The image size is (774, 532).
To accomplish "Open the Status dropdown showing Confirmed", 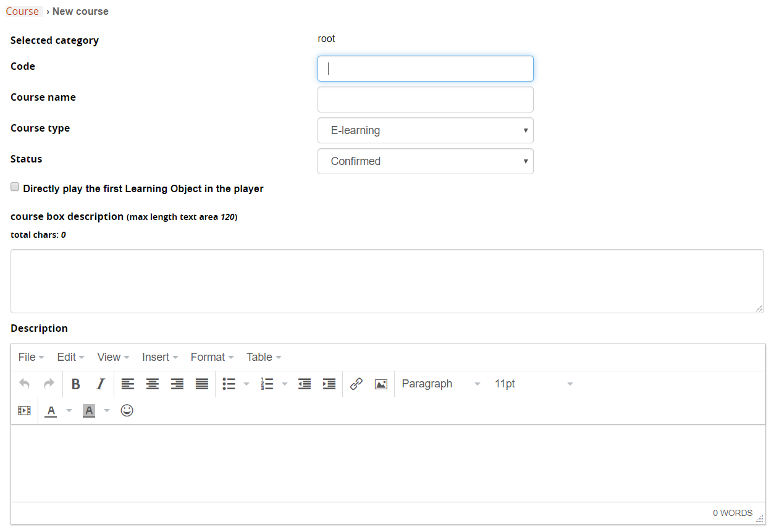I will click(425, 161).
